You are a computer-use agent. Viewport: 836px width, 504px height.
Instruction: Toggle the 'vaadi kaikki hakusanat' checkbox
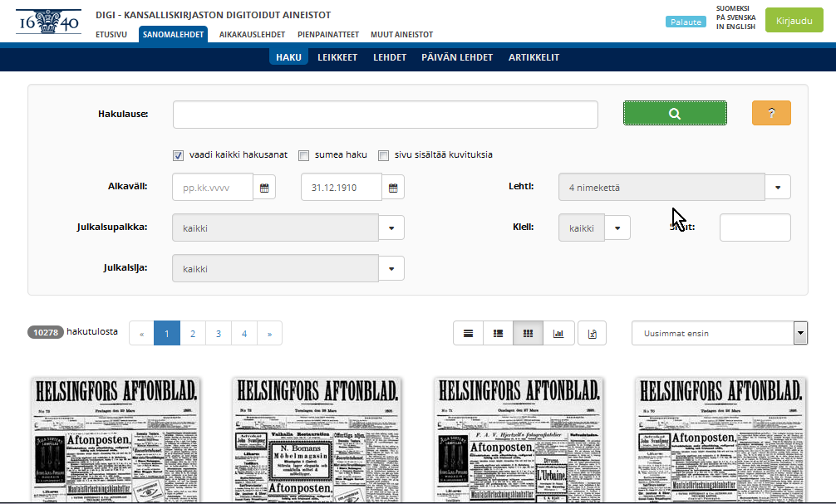(178, 155)
